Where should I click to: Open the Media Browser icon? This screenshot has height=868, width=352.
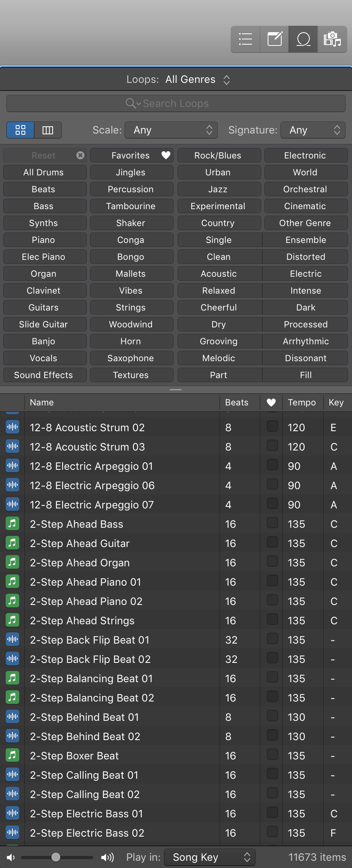pyautogui.click(x=332, y=39)
